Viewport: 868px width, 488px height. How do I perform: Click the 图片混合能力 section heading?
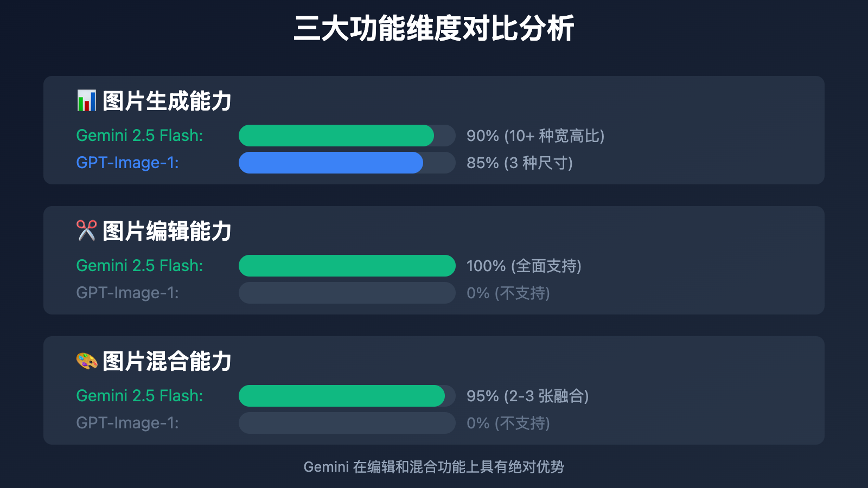[x=167, y=362]
